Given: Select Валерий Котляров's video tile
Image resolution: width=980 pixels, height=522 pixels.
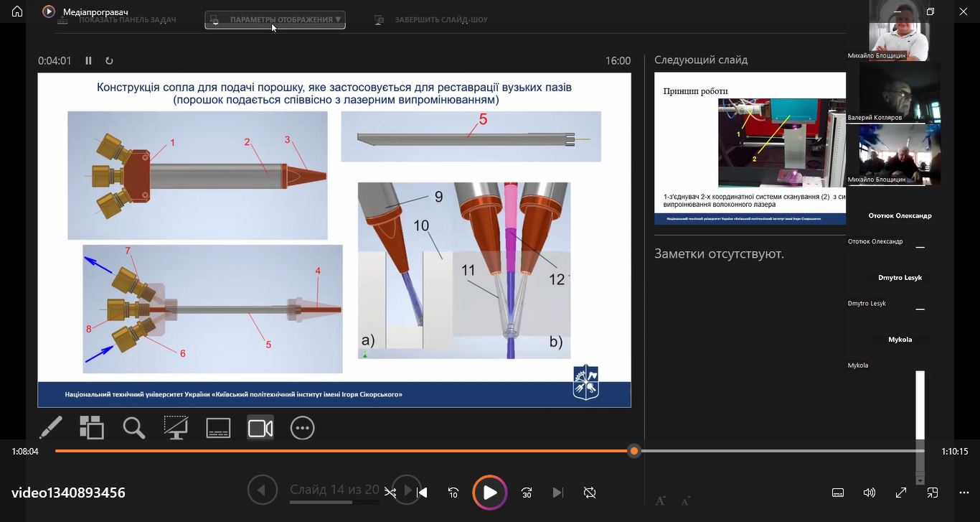Looking at the screenshot, I should pyautogui.click(x=900, y=92).
